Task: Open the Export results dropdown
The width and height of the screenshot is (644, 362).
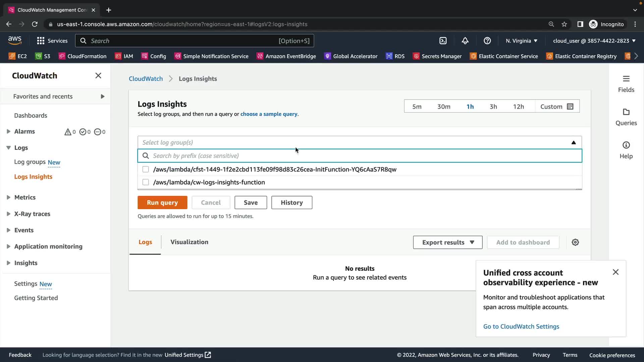Action: click(x=447, y=242)
